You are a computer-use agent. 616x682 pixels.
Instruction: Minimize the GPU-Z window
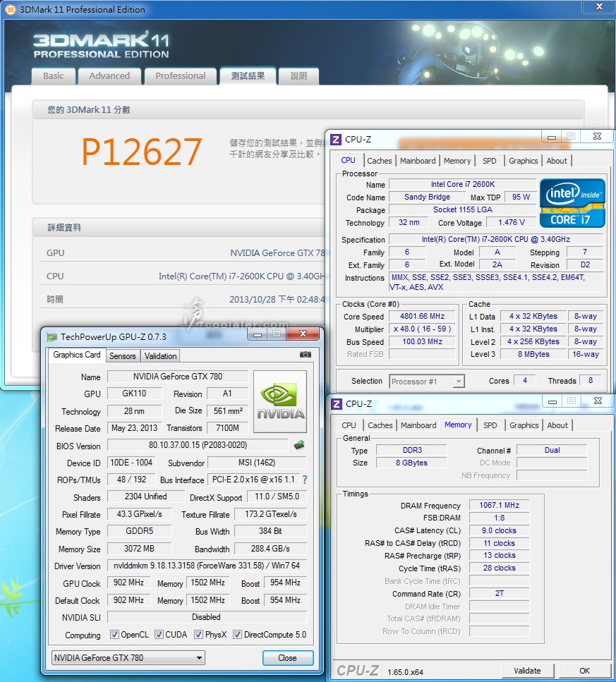258,334
